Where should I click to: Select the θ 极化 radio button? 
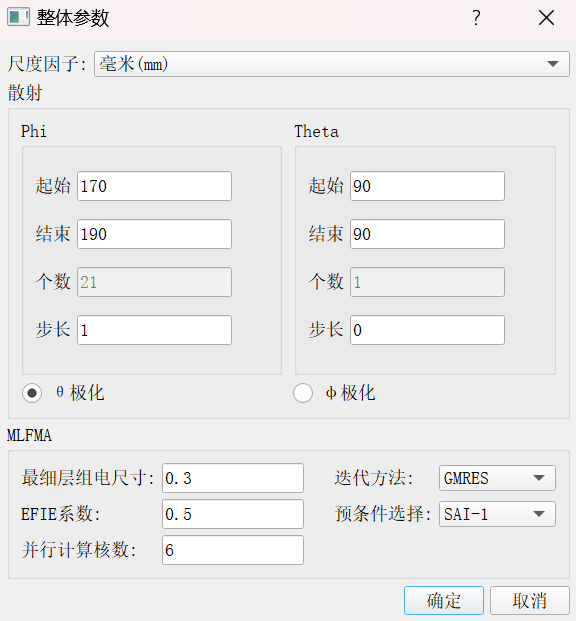[32, 393]
